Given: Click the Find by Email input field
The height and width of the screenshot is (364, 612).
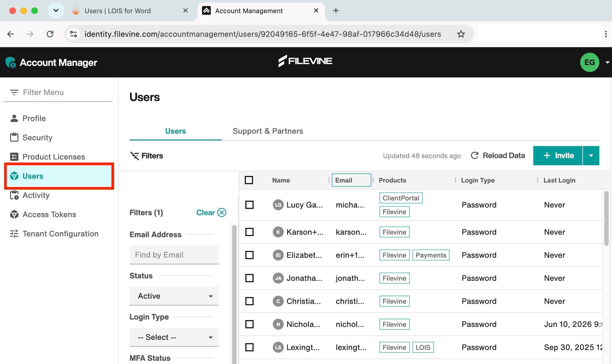Looking at the screenshot, I should click(x=174, y=255).
